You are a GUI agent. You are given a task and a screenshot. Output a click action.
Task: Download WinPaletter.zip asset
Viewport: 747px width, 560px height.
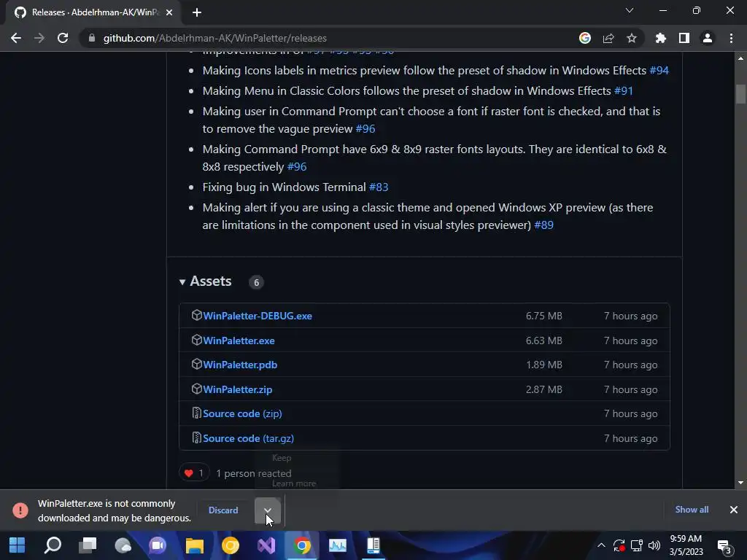pyautogui.click(x=238, y=389)
